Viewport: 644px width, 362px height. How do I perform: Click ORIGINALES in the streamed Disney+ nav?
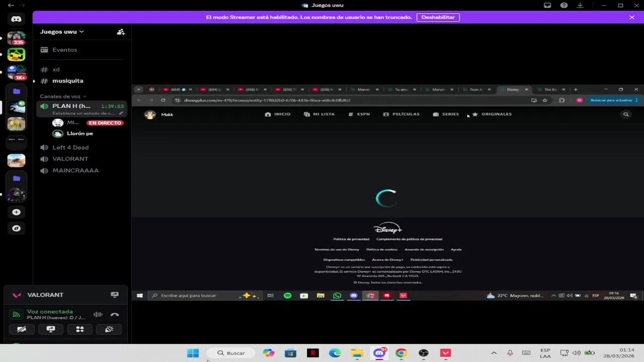pos(492,114)
